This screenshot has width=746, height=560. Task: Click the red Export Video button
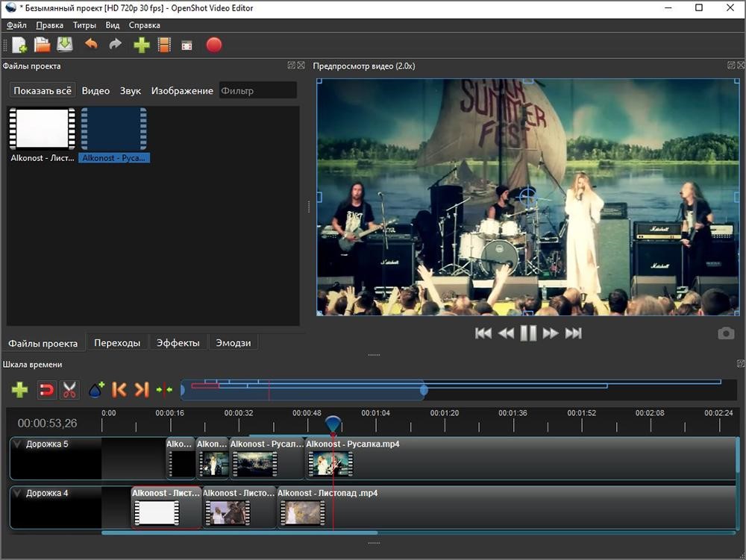pos(214,45)
